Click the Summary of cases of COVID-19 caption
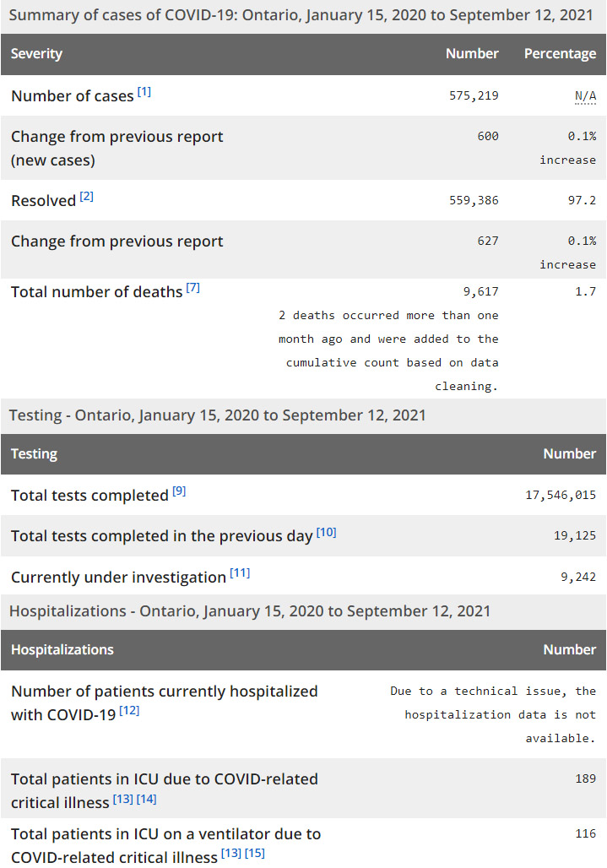Image resolution: width=607 pixels, height=868 pixels. 299,16
